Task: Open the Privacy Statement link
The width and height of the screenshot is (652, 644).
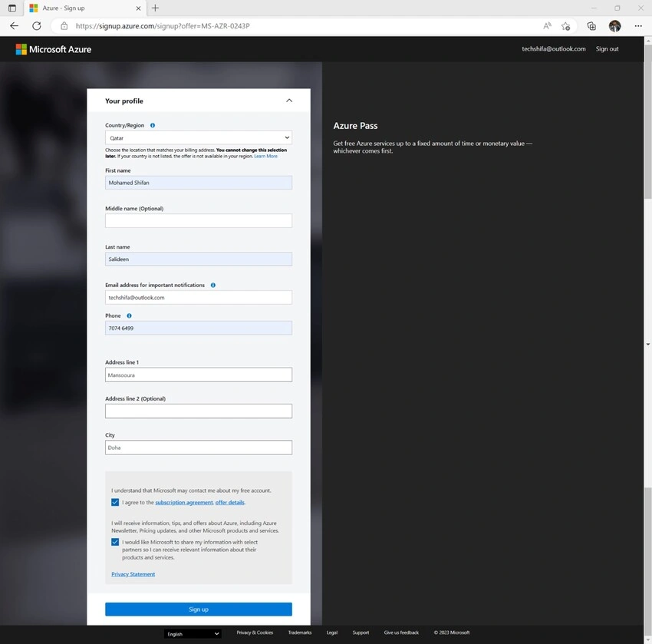Action: click(133, 574)
